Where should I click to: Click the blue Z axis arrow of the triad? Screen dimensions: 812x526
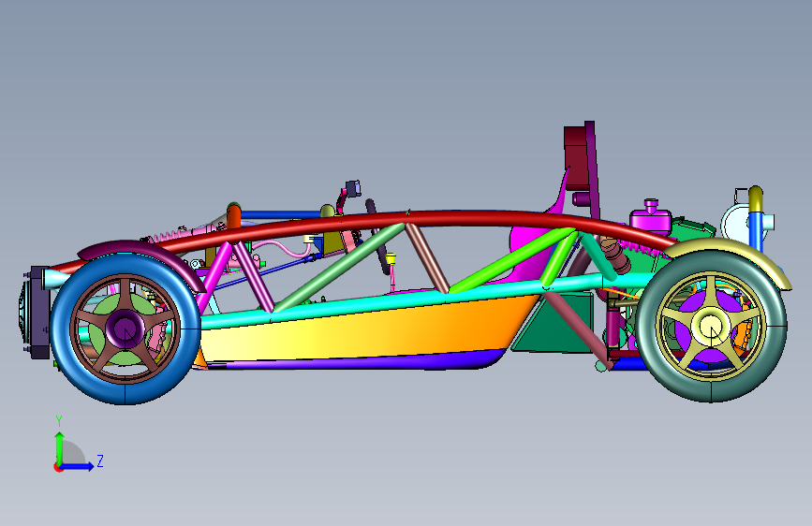coord(78,466)
